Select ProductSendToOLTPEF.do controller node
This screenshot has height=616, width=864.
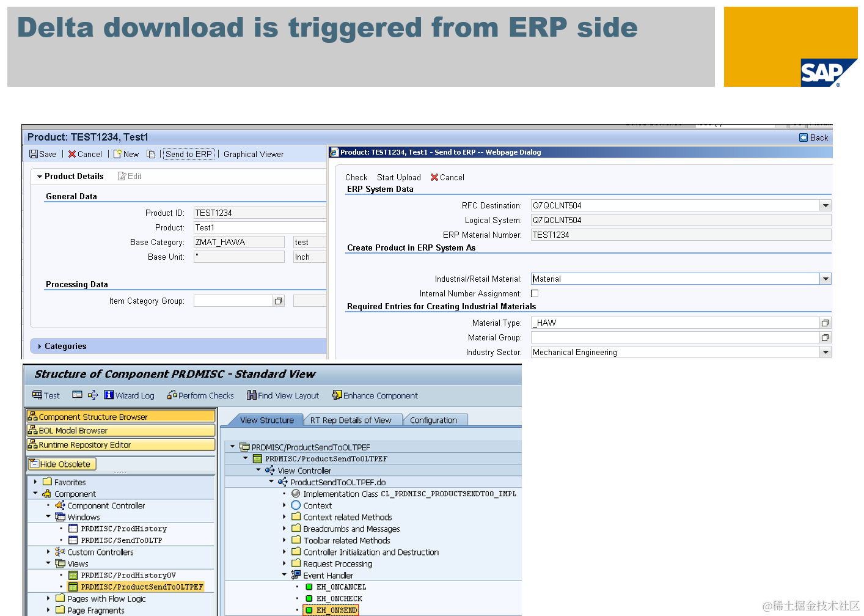coord(337,482)
